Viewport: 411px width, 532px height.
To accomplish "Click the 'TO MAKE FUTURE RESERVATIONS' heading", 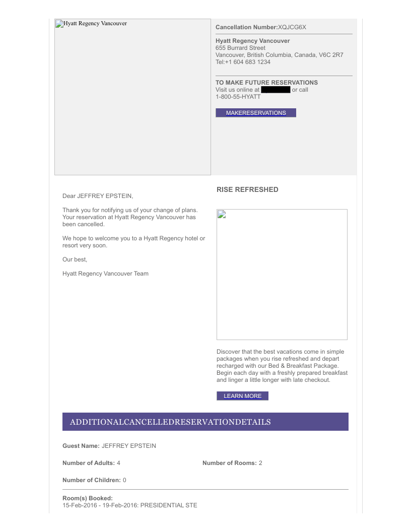I will click(x=266, y=83).
